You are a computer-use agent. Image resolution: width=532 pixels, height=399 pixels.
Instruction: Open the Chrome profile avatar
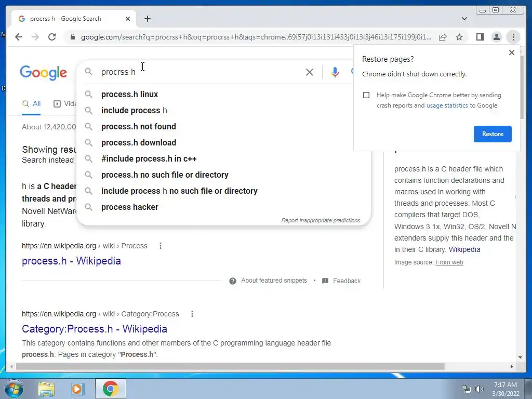pyautogui.click(x=496, y=37)
